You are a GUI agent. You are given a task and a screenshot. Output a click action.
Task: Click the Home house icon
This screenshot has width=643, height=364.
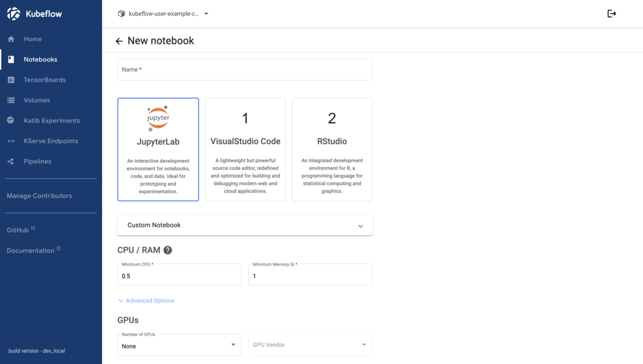pyautogui.click(x=11, y=39)
